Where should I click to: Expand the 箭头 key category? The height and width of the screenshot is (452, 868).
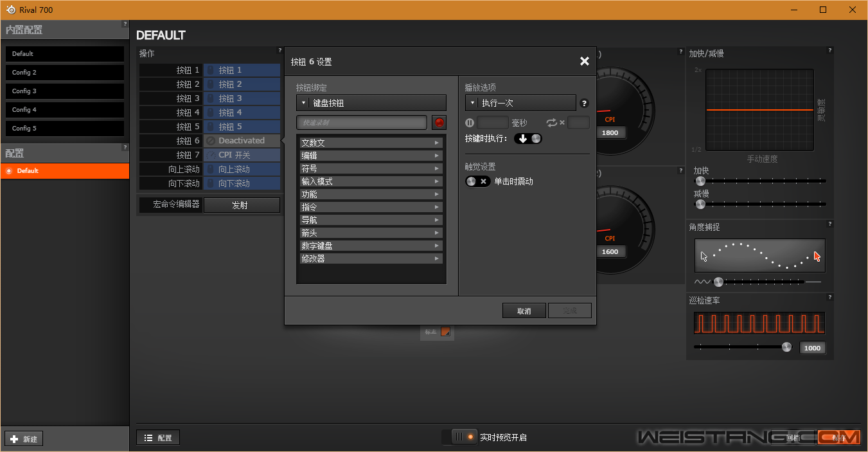(x=371, y=233)
